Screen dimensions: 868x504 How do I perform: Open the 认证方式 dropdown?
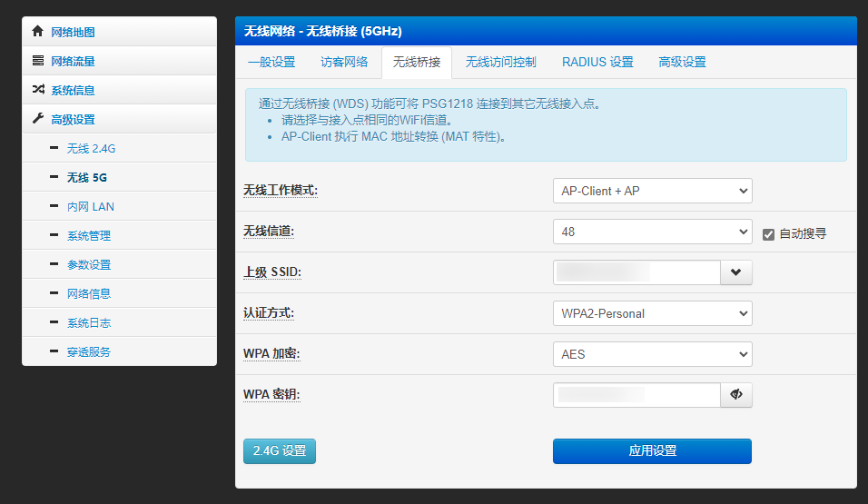pyautogui.click(x=652, y=313)
